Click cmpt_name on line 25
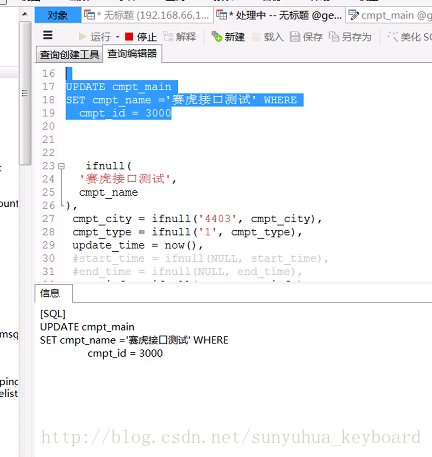This screenshot has width=432, height=457. click(x=109, y=192)
